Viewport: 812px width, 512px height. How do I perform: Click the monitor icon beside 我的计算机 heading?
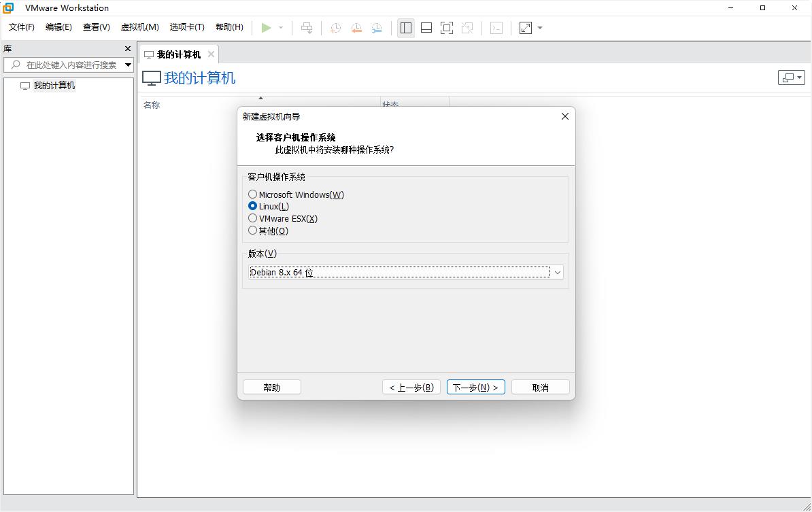pyautogui.click(x=151, y=78)
